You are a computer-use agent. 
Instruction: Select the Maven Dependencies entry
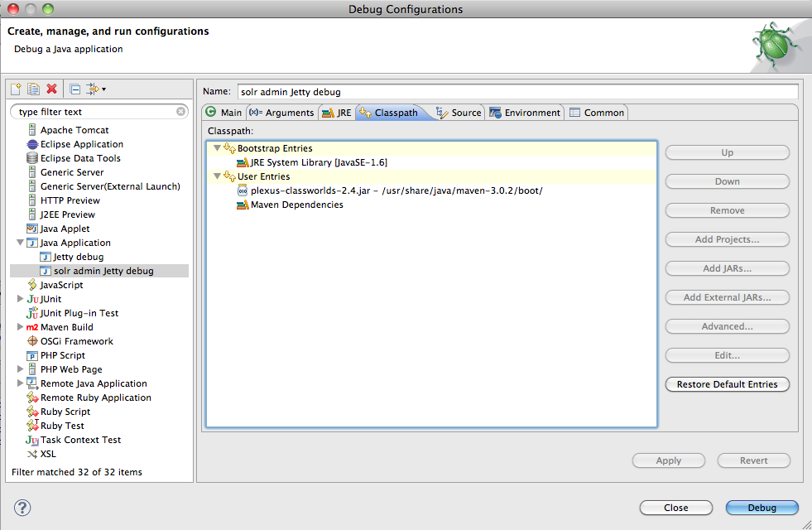coord(290,205)
